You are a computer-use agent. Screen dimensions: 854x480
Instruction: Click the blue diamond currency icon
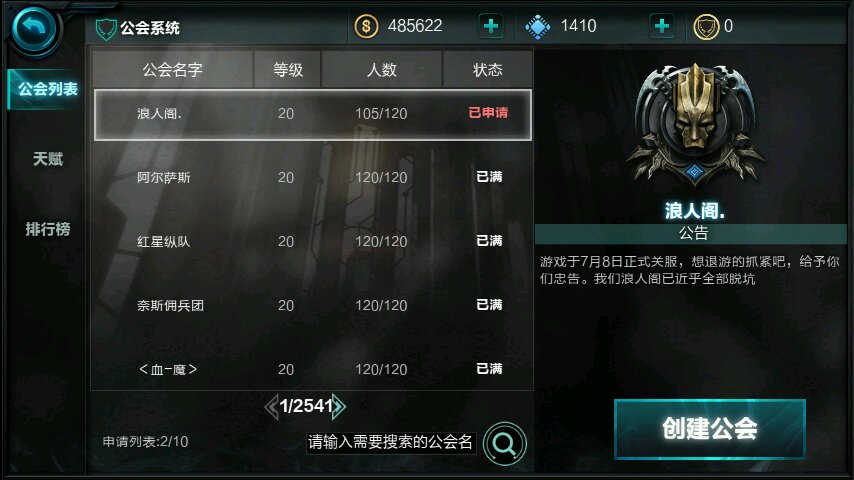(538, 26)
